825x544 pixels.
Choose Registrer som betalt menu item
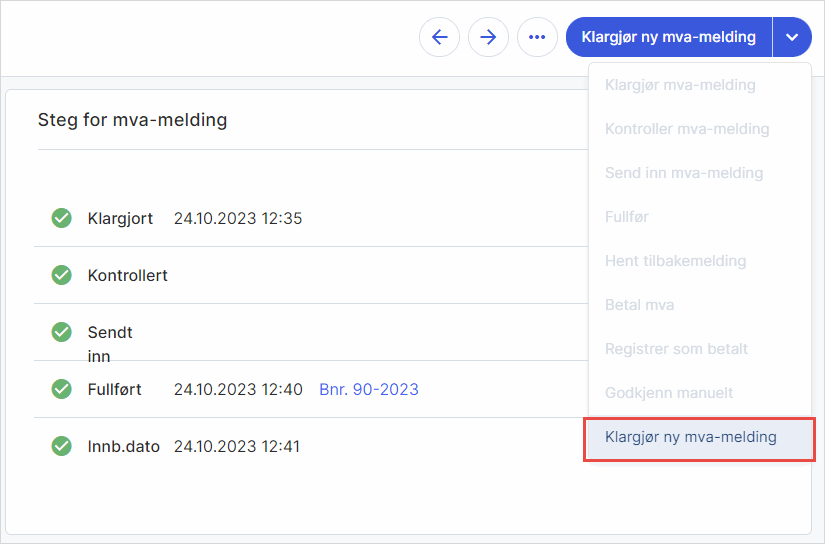coord(676,349)
